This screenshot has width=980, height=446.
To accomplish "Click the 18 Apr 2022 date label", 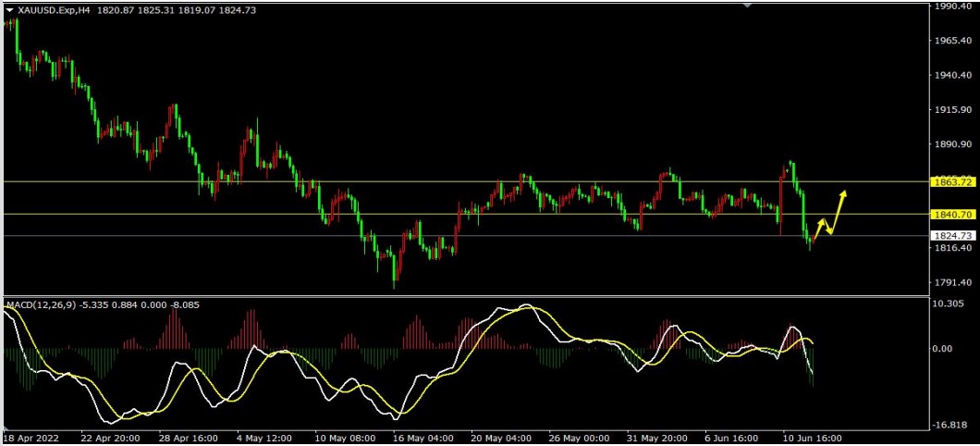I will 31,439.
